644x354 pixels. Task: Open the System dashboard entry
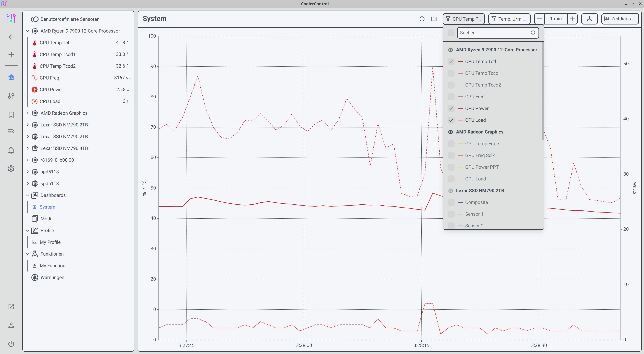coord(47,207)
